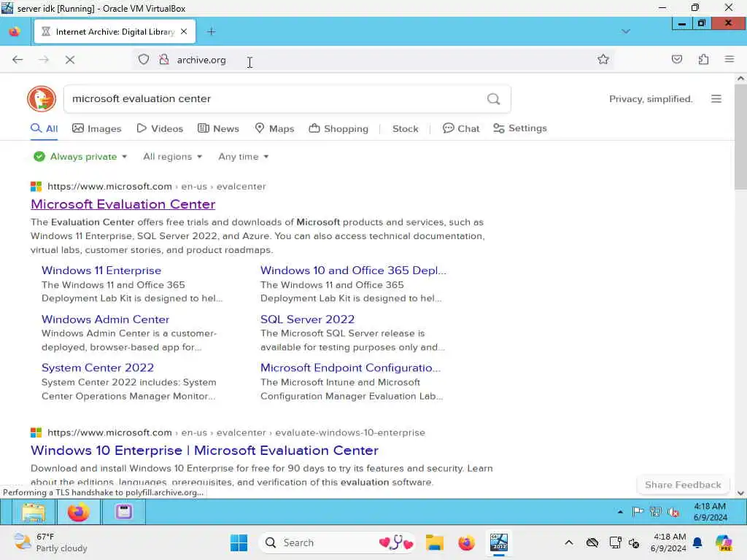Open DuckDuckGo side menu hamburger
747x560 pixels.
point(716,98)
